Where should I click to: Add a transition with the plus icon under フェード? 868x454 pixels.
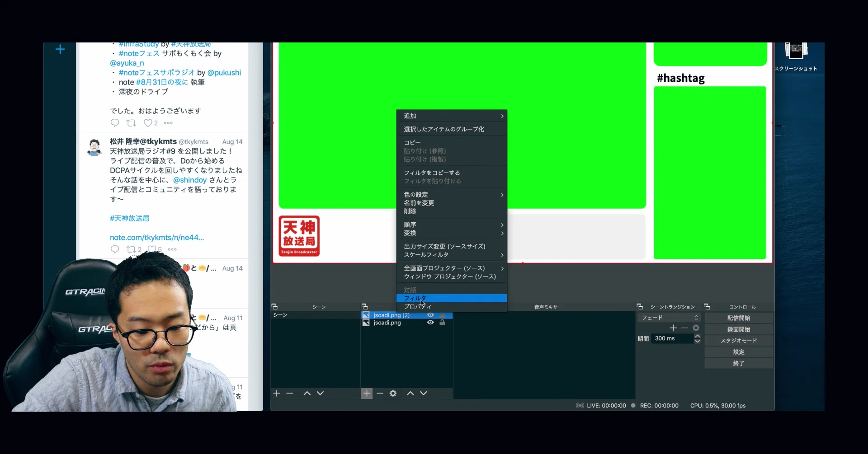click(x=673, y=328)
